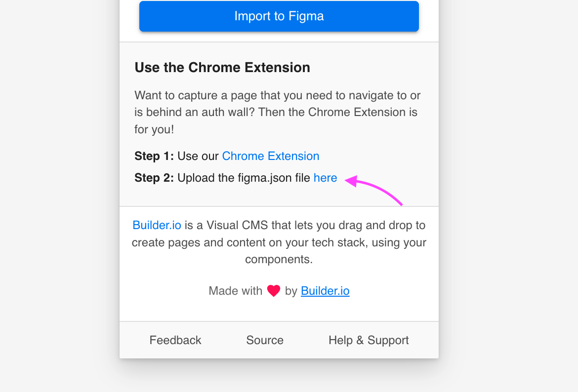Click the Visual CMS description paragraph

click(x=279, y=242)
